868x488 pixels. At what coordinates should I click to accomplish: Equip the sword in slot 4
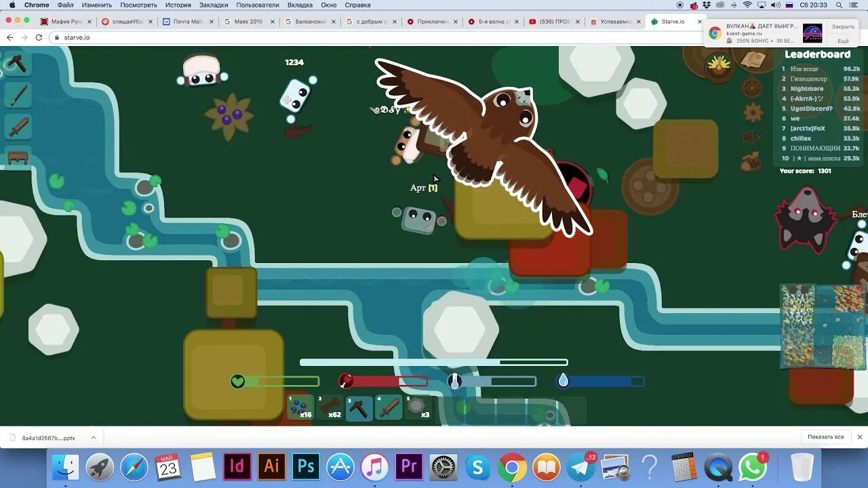coord(389,407)
